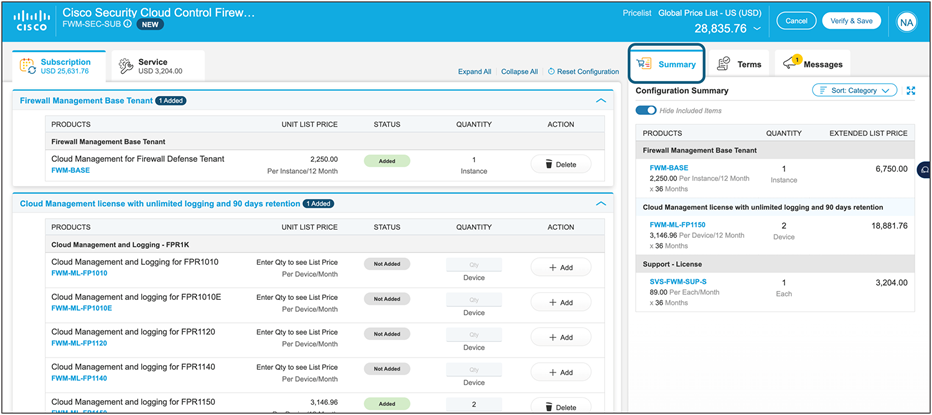This screenshot has width=932, height=415.
Task: Click Reset Configuration
Action: click(x=583, y=71)
